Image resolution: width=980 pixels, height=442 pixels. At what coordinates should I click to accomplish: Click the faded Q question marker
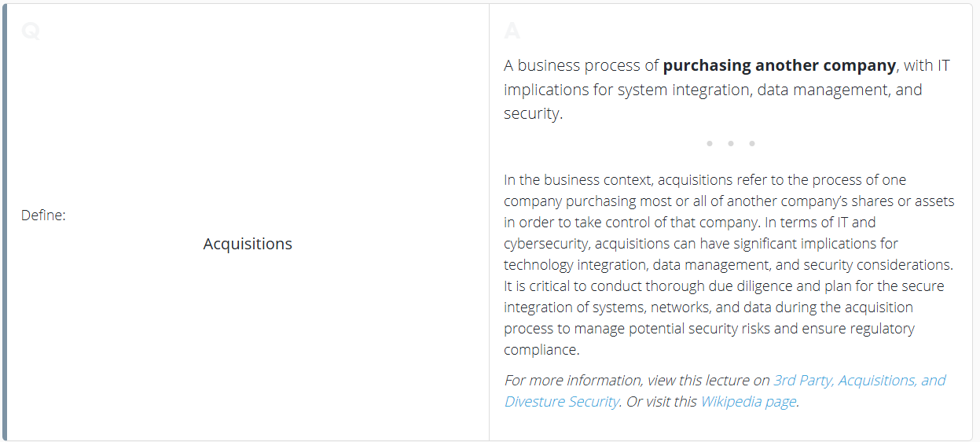30,31
